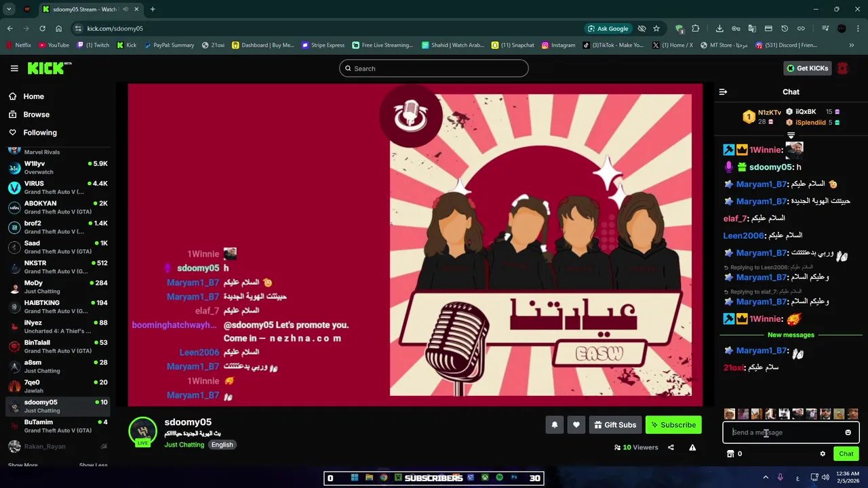Open ABOKYAN channel in the sidebar
This screenshot has height=488, width=868.
tap(58, 207)
